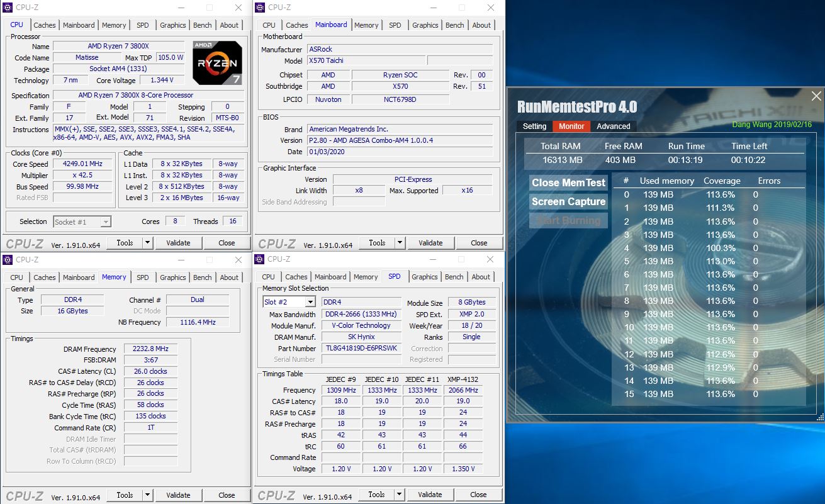Switch to CPU tab in the Memory-view CPU-Z window
825x504 pixels.
tap(17, 277)
